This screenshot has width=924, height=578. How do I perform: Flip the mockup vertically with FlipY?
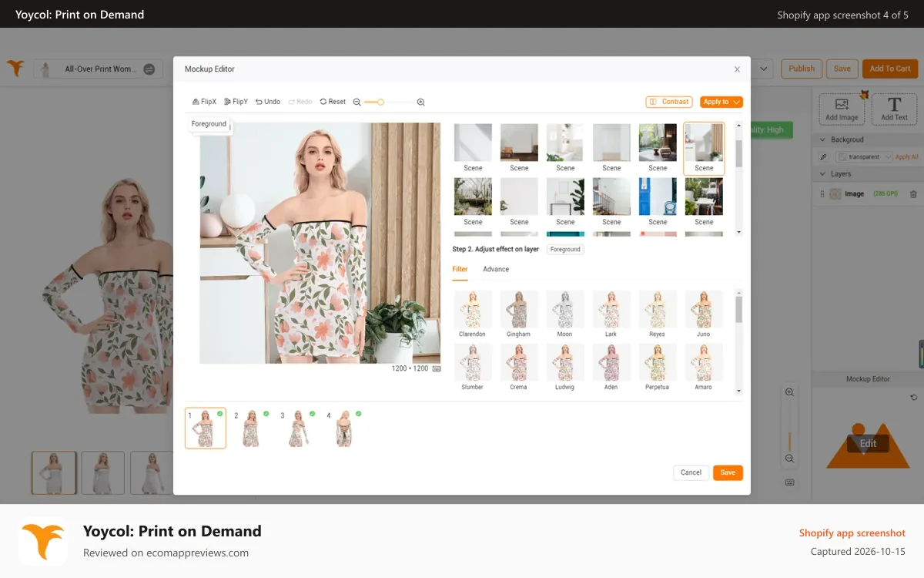coord(236,102)
